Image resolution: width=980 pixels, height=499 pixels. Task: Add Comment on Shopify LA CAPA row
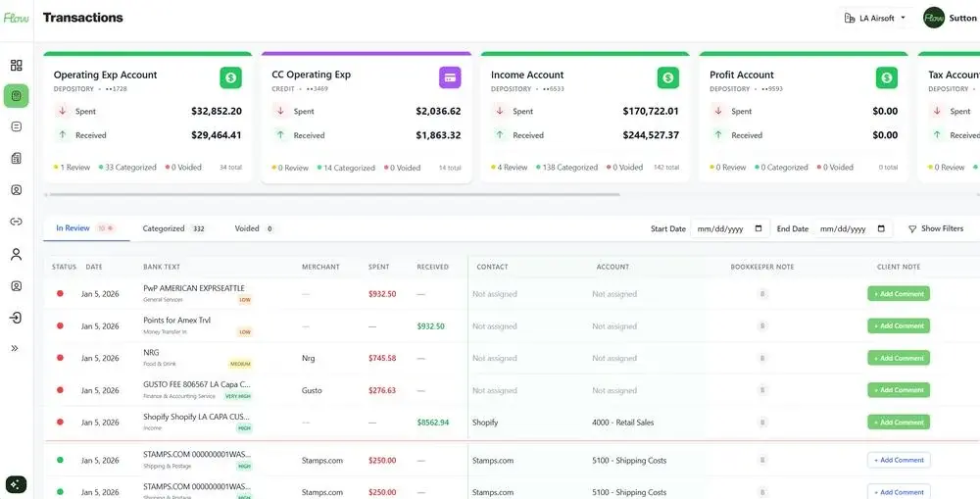(899, 423)
